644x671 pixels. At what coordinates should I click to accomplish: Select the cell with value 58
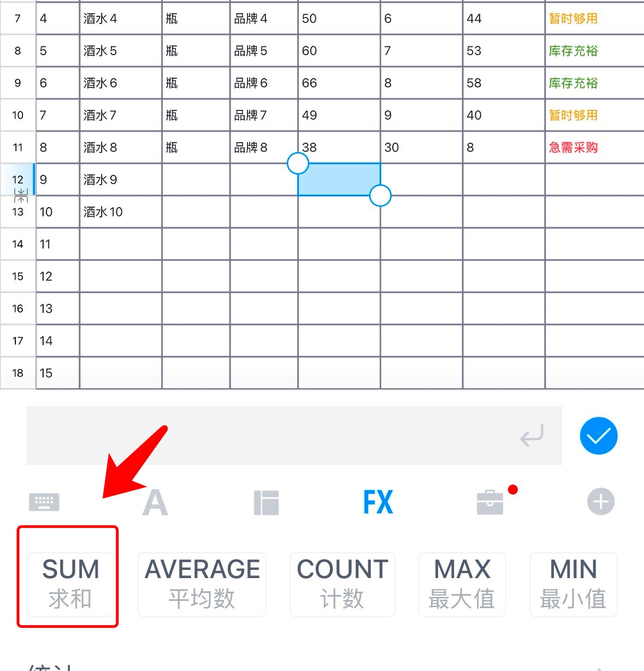[504, 83]
